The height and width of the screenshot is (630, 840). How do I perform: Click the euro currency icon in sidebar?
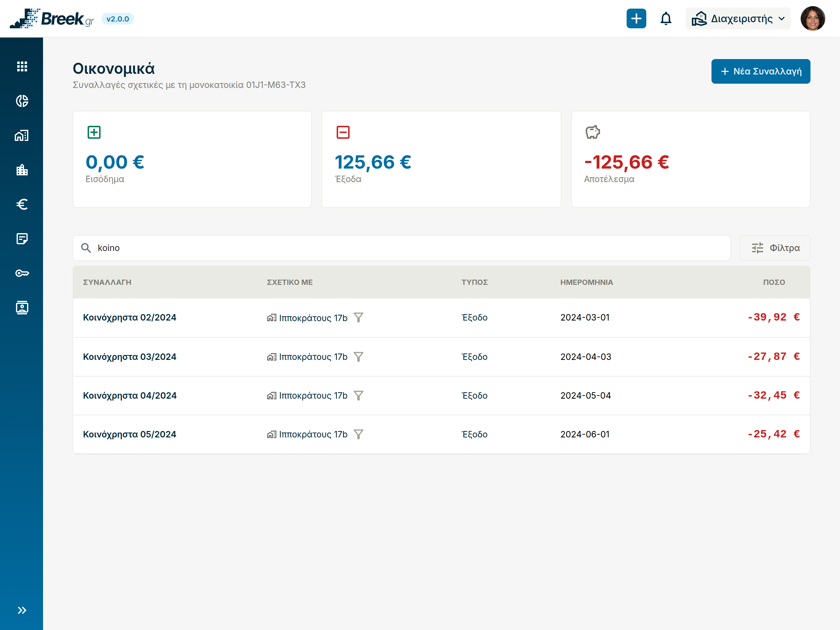coord(21,205)
